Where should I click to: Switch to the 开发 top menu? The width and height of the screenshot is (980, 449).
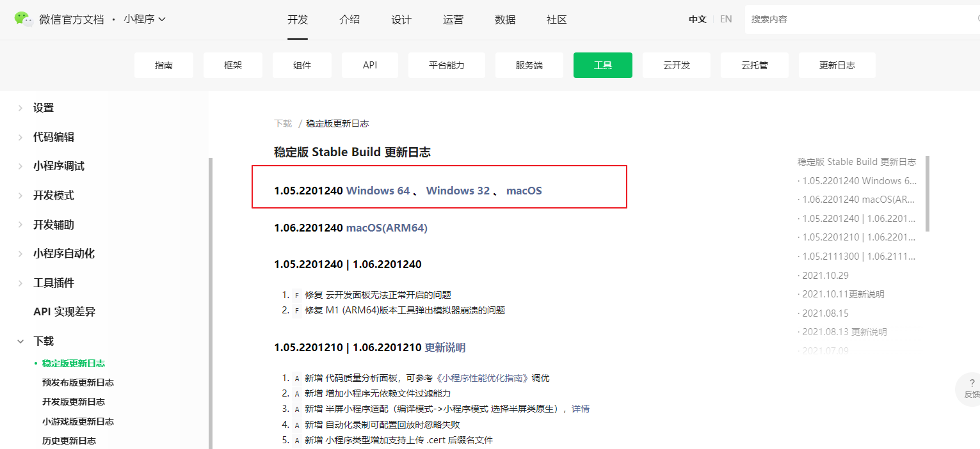[x=298, y=20]
